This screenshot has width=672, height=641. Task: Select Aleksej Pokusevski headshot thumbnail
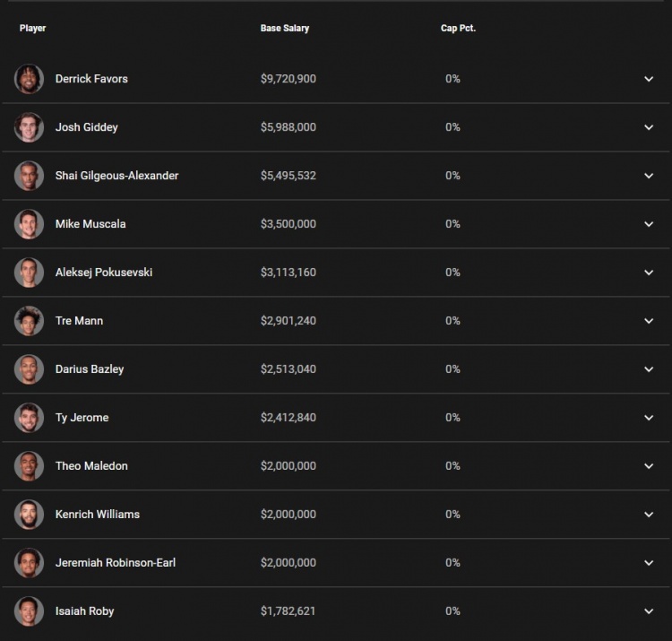pyautogui.click(x=29, y=273)
